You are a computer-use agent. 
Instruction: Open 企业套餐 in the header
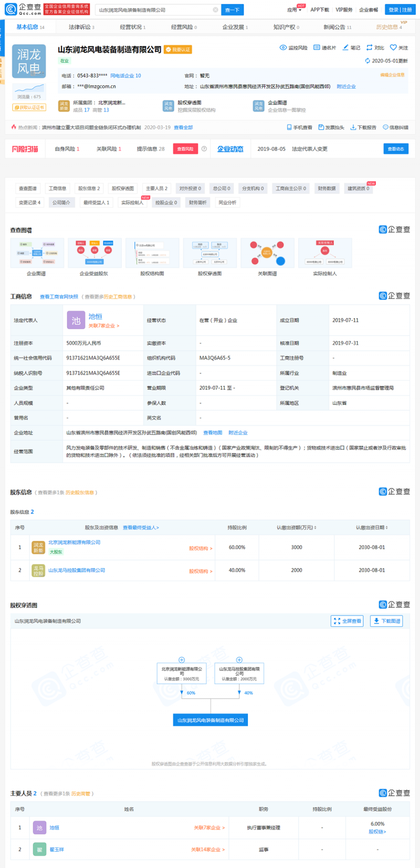click(369, 10)
